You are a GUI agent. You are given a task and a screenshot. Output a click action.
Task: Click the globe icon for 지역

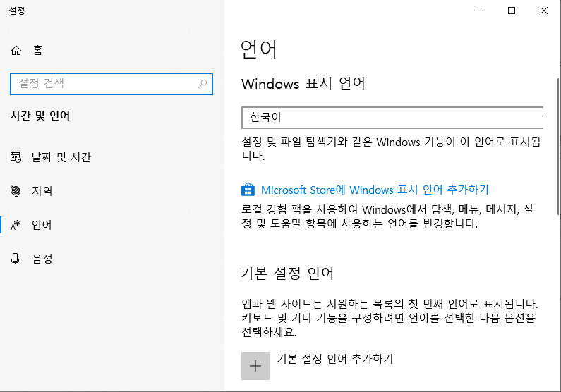pyautogui.click(x=16, y=191)
